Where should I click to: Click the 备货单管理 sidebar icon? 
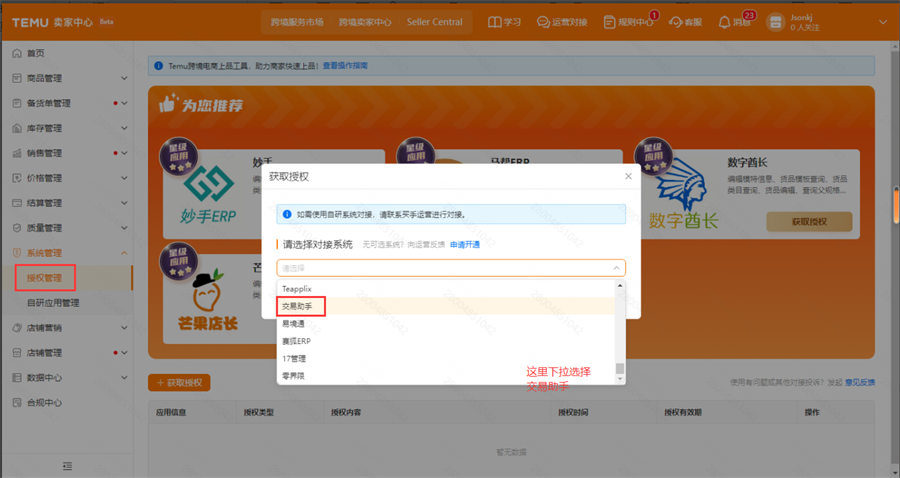pos(17,103)
